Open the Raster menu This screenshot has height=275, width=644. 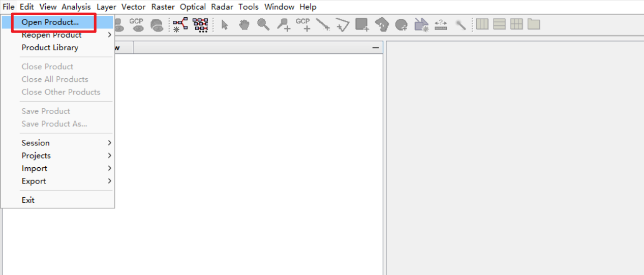[163, 7]
